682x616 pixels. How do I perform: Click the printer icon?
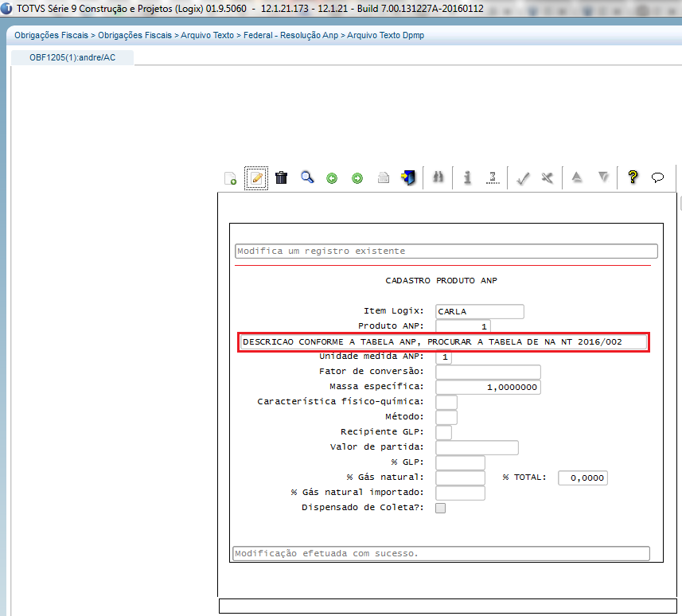[x=384, y=178]
